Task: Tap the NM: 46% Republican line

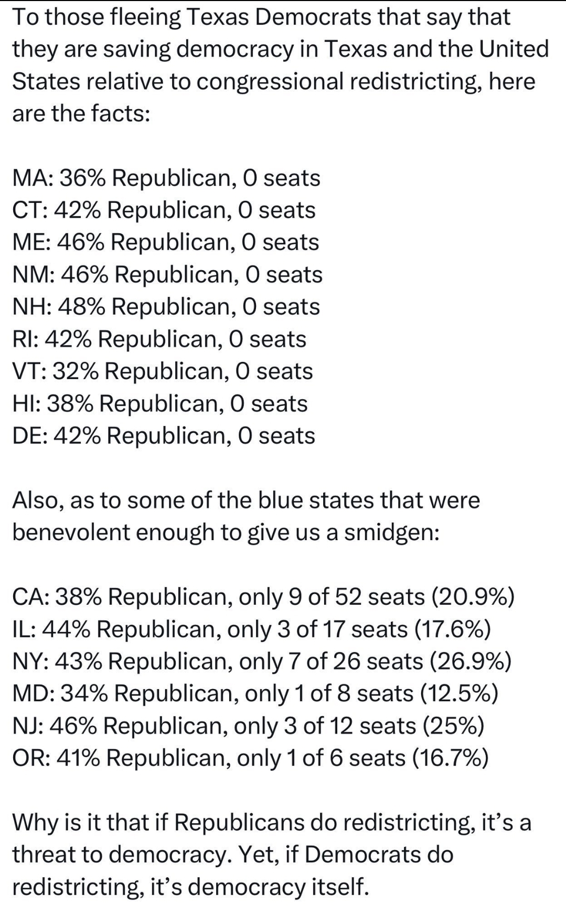Action: [x=167, y=275]
